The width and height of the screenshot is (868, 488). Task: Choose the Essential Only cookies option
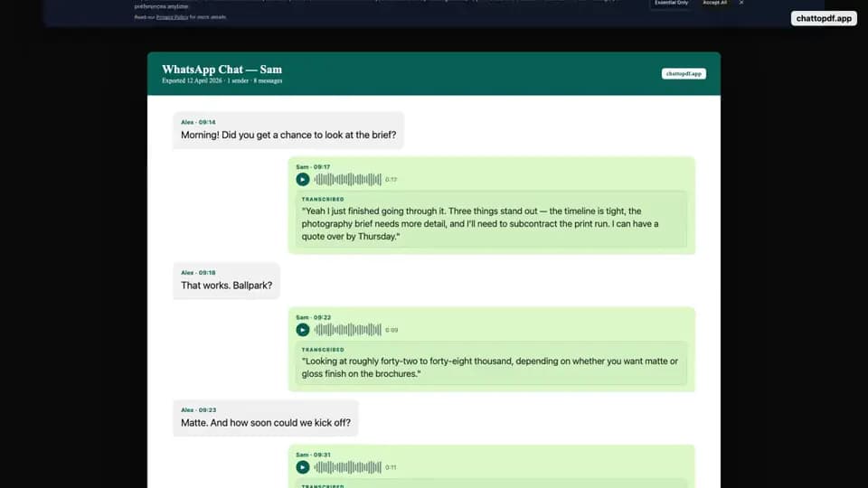click(671, 3)
